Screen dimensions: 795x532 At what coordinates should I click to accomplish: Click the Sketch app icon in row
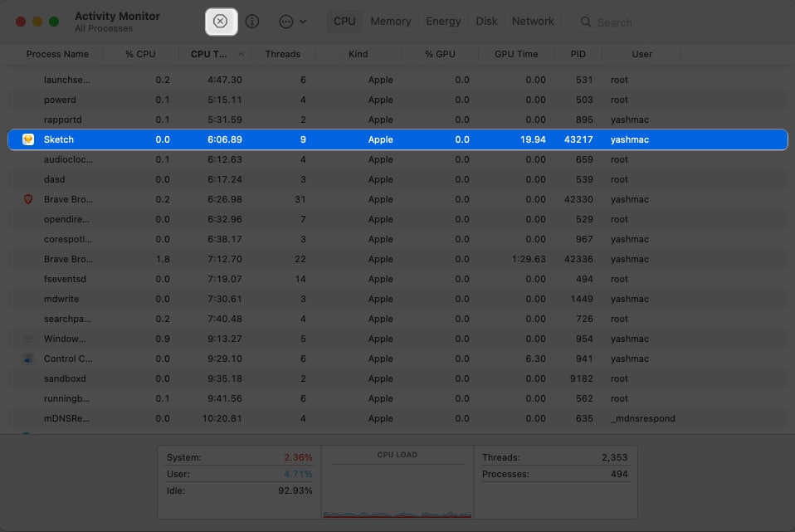pos(28,139)
